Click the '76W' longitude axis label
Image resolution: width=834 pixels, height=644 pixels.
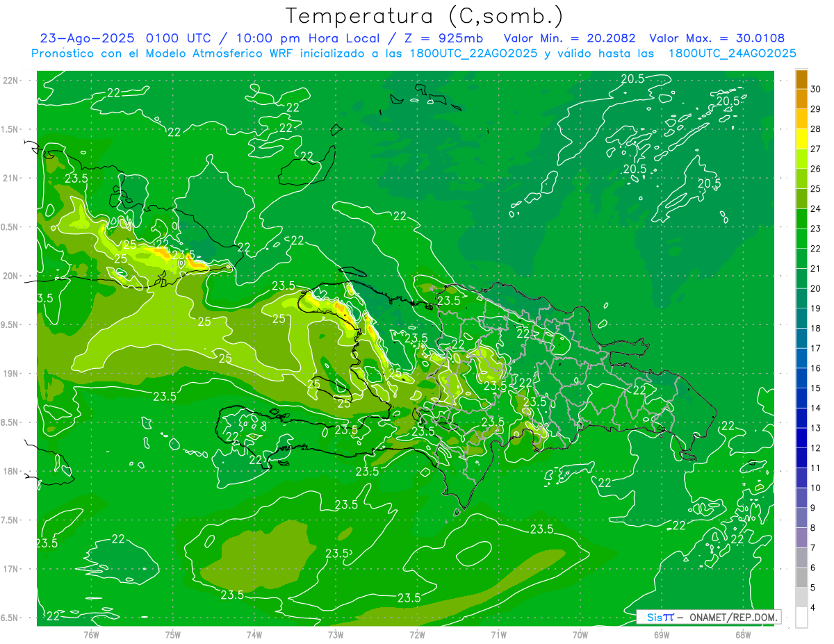point(91,635)
